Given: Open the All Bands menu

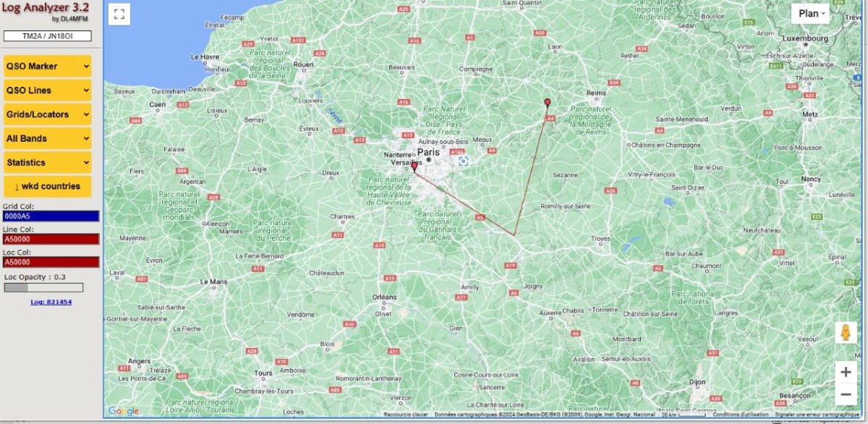Looking at the screenshot, I should (x=48, y=138).
